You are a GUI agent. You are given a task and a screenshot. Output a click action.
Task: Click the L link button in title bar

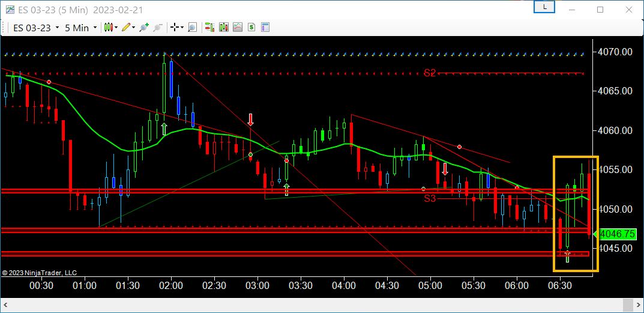coord(544,7)
